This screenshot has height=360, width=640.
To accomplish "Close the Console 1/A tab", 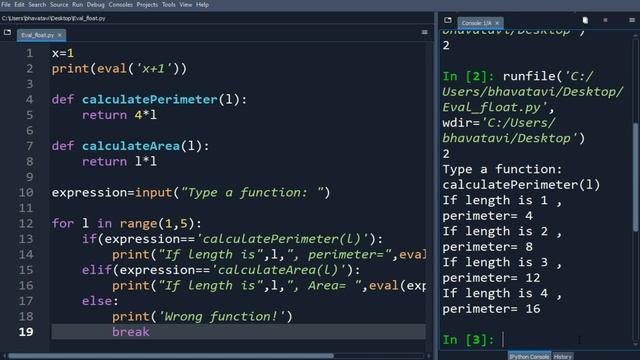I will coord(497,23).
